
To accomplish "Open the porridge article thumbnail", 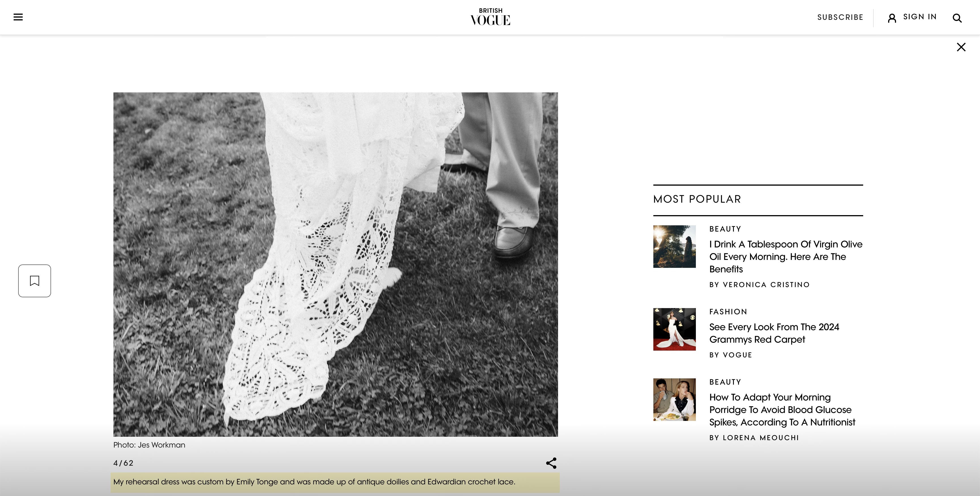I will pyautogui.click(x=674, y=399).
